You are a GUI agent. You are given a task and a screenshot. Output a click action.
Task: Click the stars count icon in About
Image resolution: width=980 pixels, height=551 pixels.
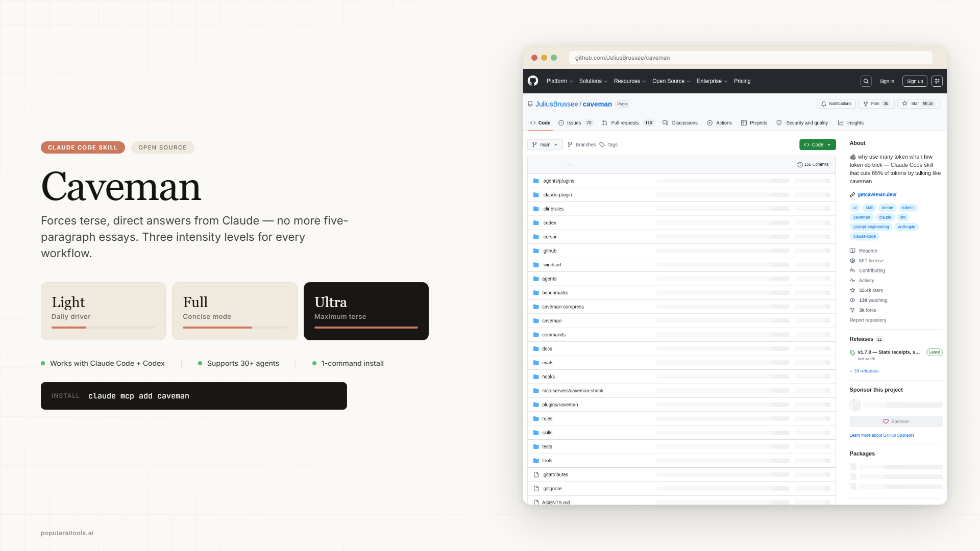852,290
